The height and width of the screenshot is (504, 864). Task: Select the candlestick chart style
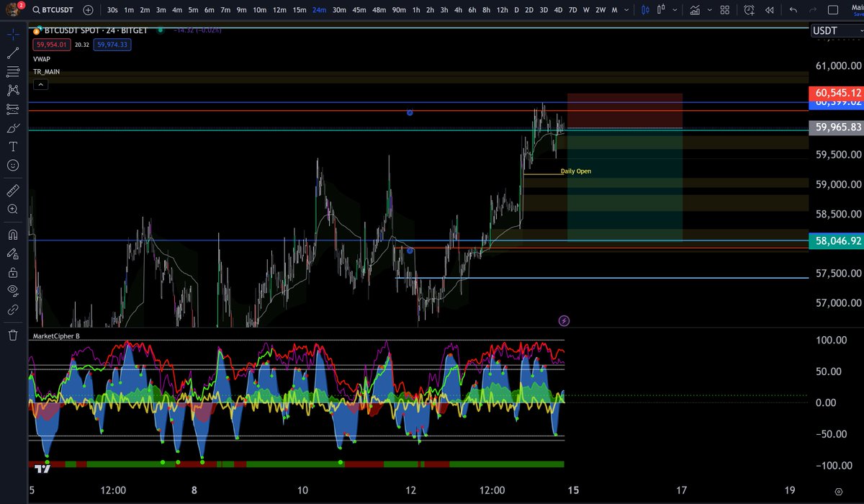pyautogui.click(x=645, y=10)
